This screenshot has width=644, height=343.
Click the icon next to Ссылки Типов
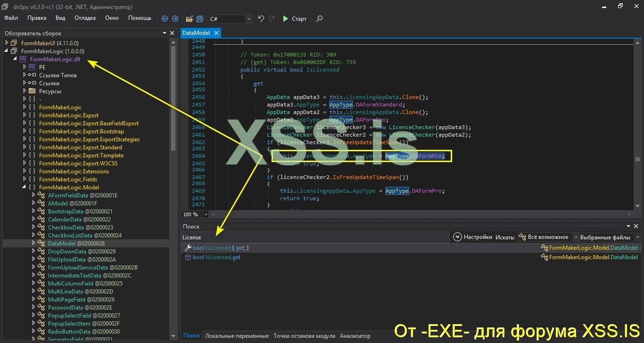pyautogui.click(x=32, y=75)
